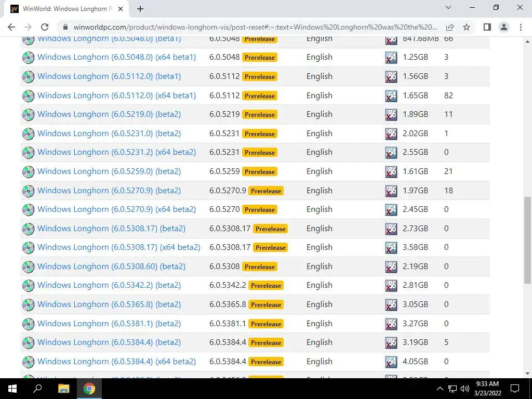The image size is (532, 399).
Task: Click x64 architecture icon in 1.25GB row
Action: pos(391,57)
